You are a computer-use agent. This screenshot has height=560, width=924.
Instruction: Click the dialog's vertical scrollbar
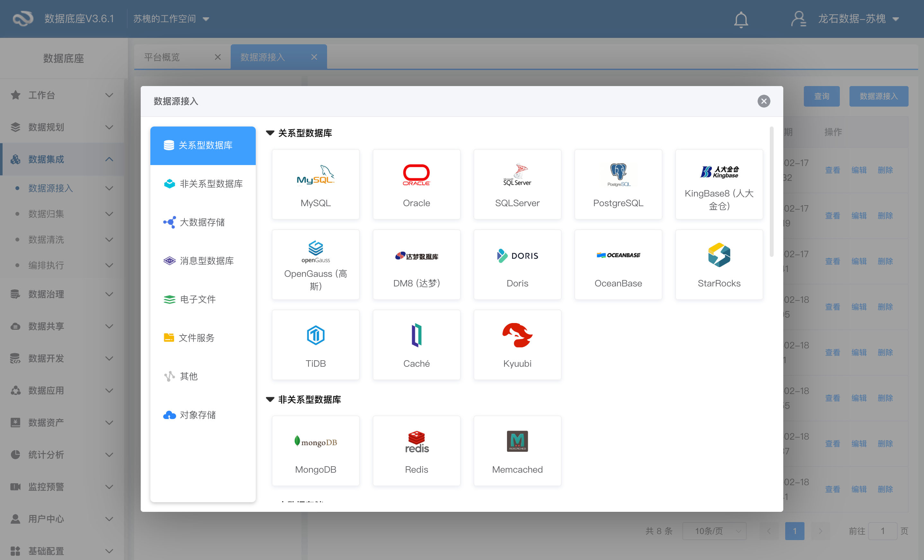(771, 192)
